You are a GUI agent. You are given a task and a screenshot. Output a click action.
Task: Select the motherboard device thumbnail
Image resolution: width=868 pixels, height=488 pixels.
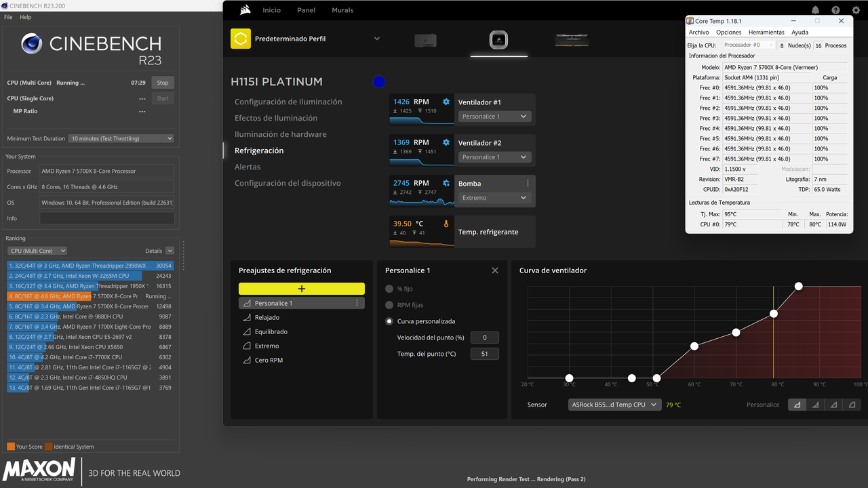click(425, 40)
